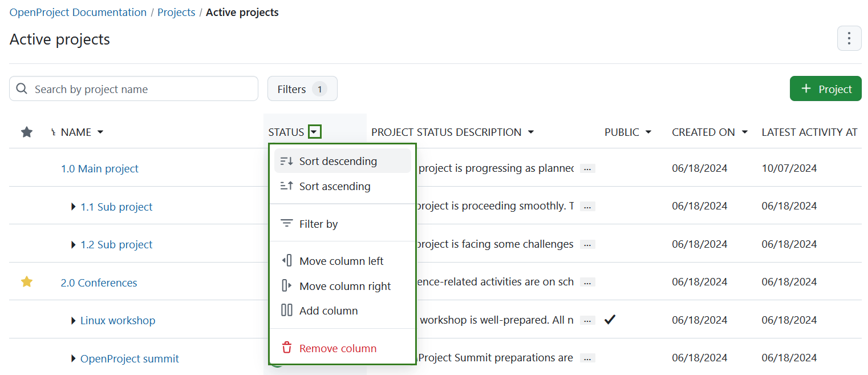
Task: Open the NAME column dropdown
Action: pyautogui.click(x=100, y=132)
